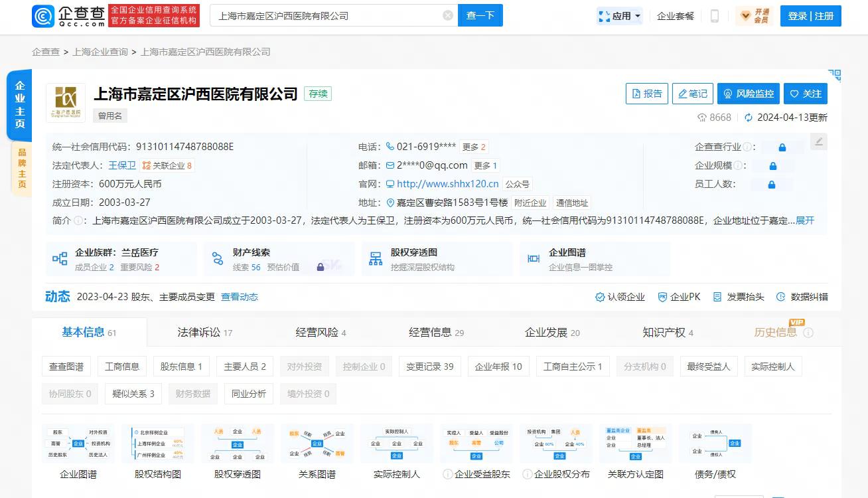
Task: Expand the 应用 dropdown menu
Action: pyautogui.click(x=620, y=16)
